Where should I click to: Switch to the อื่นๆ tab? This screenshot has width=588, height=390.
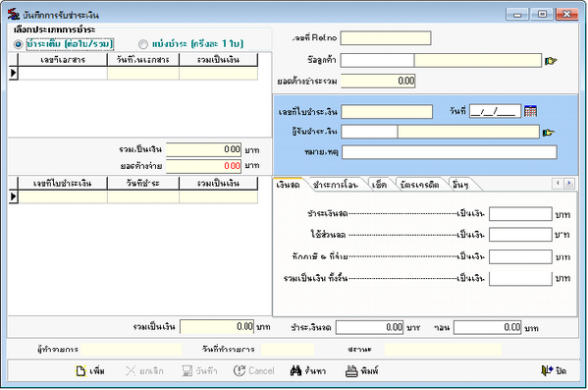[460, 185]
